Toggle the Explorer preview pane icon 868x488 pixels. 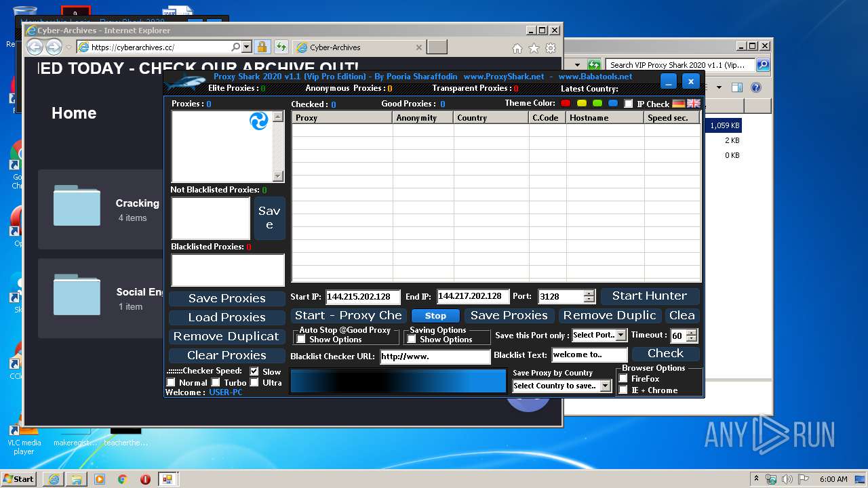click(737, 87)
